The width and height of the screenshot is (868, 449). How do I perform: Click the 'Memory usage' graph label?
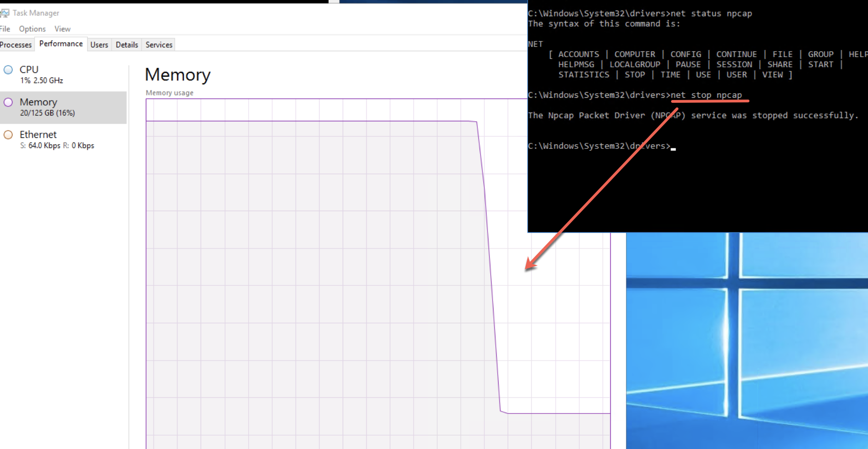pyautogui.click(x=170, y=93)
